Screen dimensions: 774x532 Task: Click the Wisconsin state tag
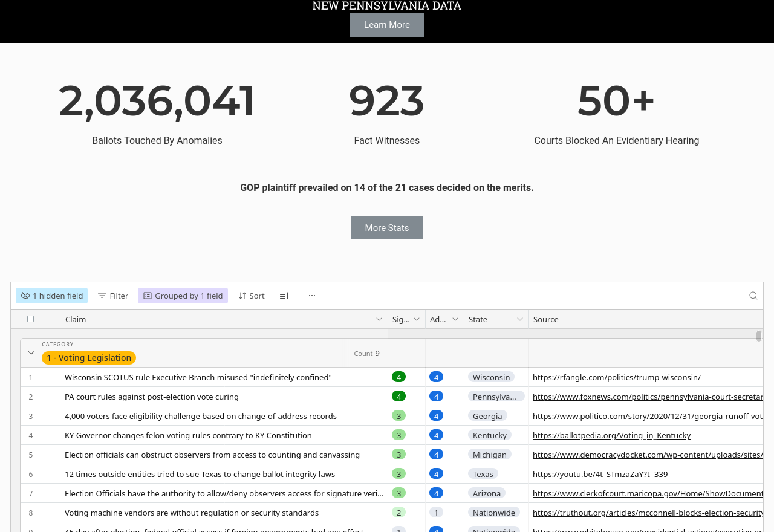(x=491, y=377)
